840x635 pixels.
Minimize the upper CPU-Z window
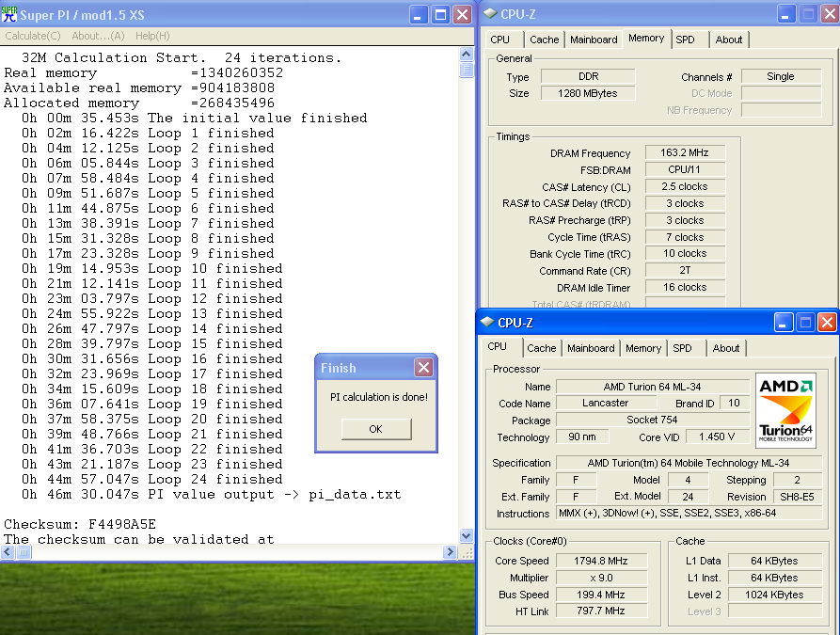pos(785,14)
